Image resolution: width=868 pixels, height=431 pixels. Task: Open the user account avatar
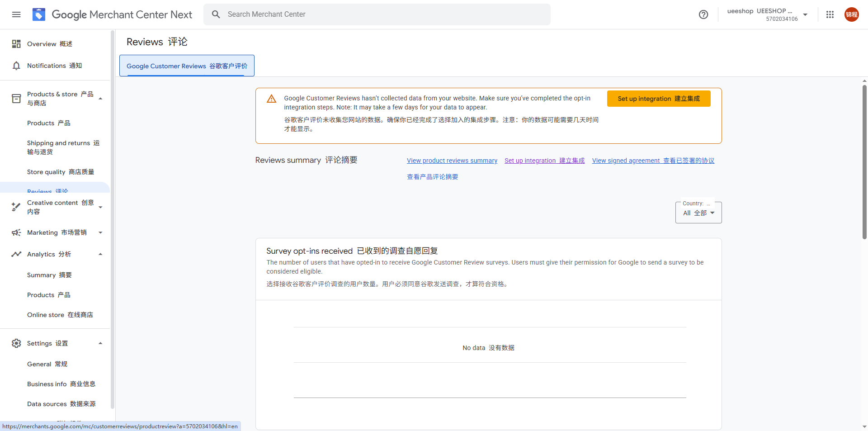pyautogui.click(x=851, y=14)
